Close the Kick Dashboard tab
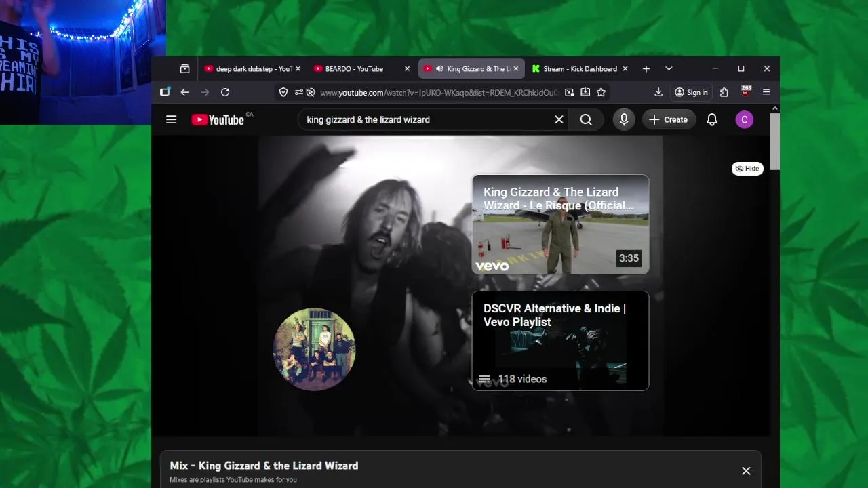868x488 pixels. [x=625, y=68]
